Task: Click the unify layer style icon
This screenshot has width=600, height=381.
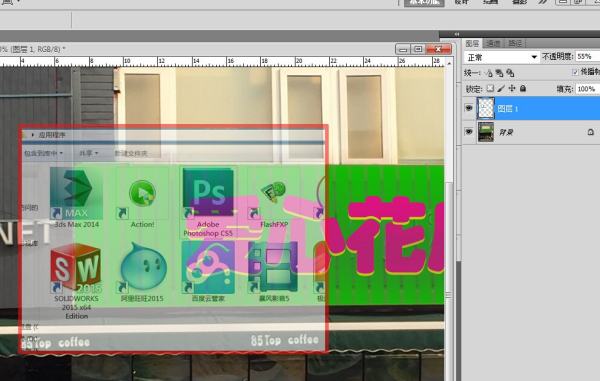Action: tap(510, 73)
